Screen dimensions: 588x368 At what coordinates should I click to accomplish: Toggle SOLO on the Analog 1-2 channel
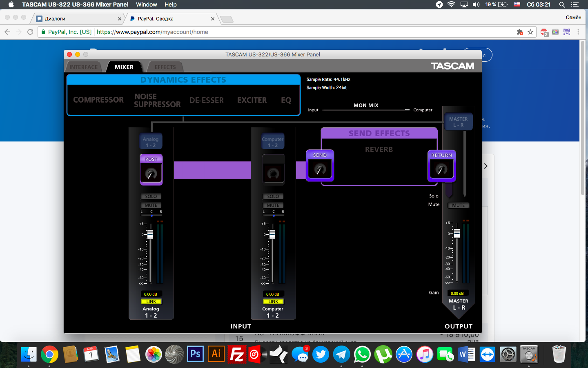[x=151, y=196]
